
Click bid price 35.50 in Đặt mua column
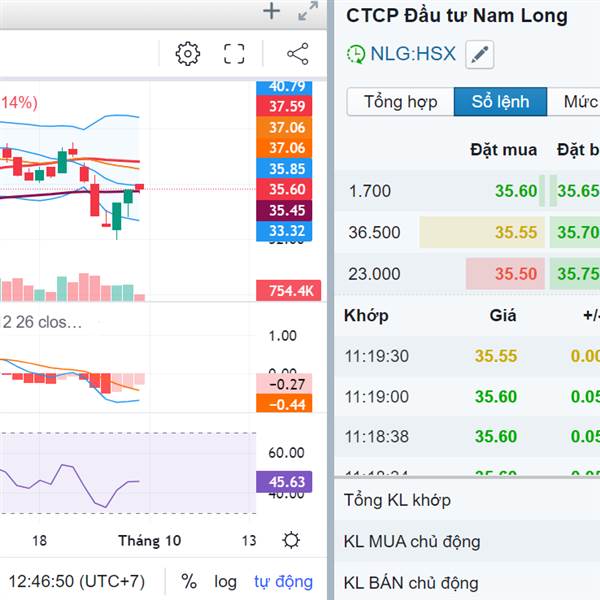click(x=516, y=274)
